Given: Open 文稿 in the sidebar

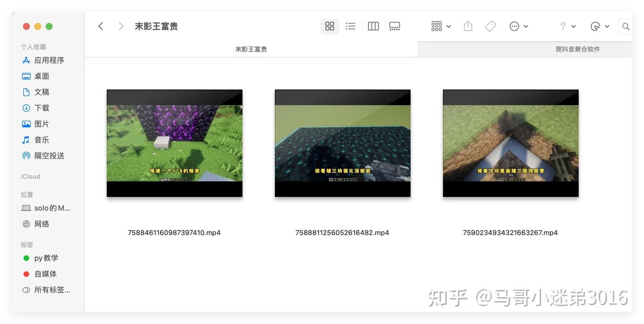Looking at the screenshot, I should point(42,92).
